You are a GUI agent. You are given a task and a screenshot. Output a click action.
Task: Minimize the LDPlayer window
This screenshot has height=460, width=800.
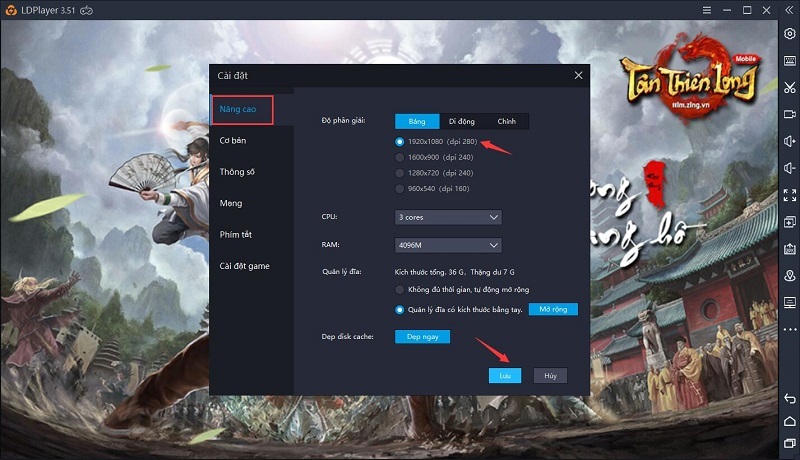(727, 10)
